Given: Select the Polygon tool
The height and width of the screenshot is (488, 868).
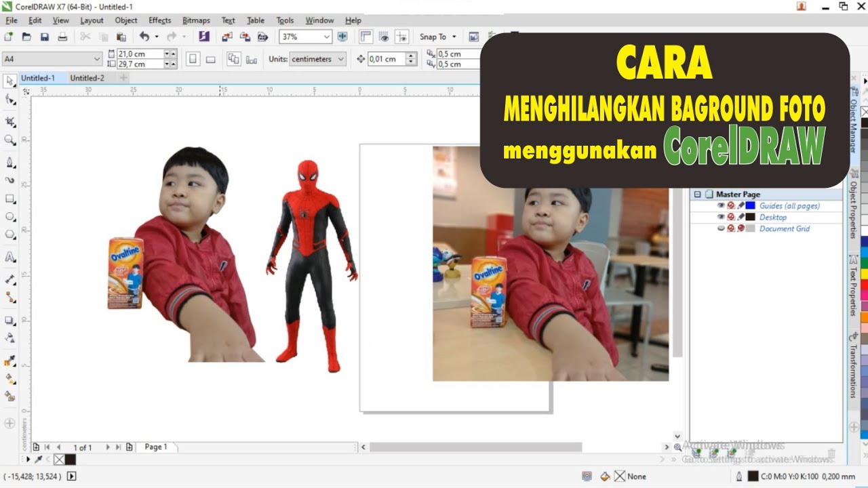Looking at the screenshot, I should 10,235.
